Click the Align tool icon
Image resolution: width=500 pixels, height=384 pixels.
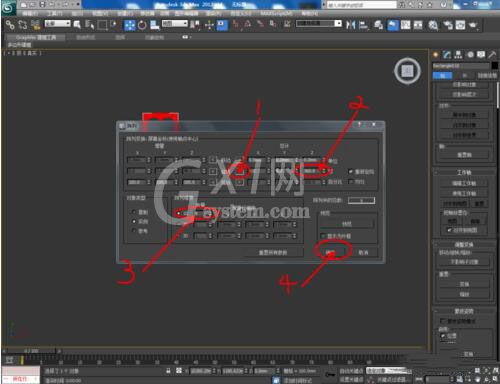pyautogui.click(x=364, y=25)
